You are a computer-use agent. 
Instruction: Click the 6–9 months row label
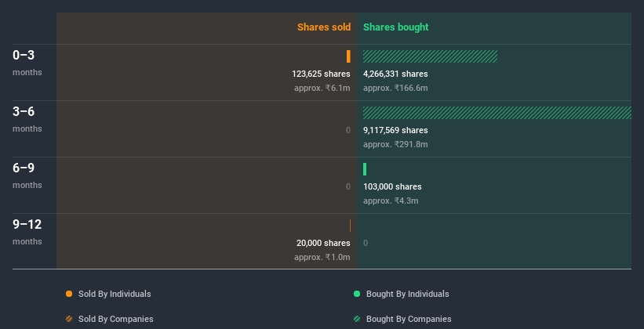27,175
